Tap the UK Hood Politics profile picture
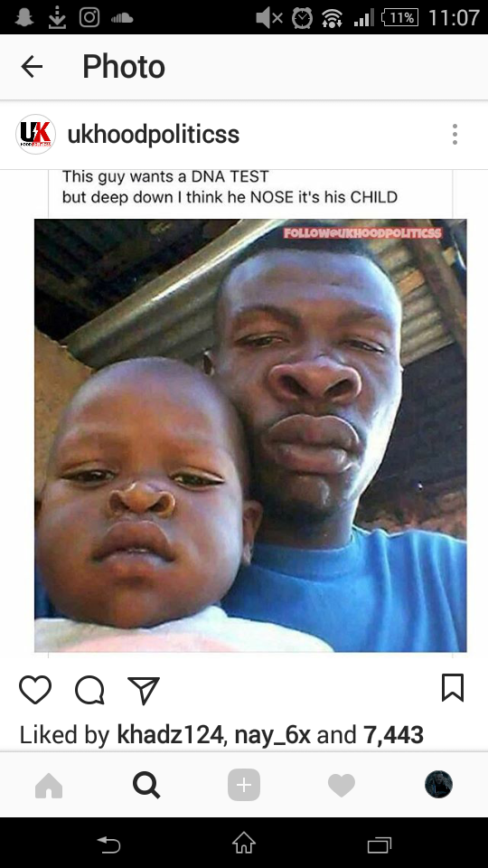The image size is (488, 868). point(36,135)
